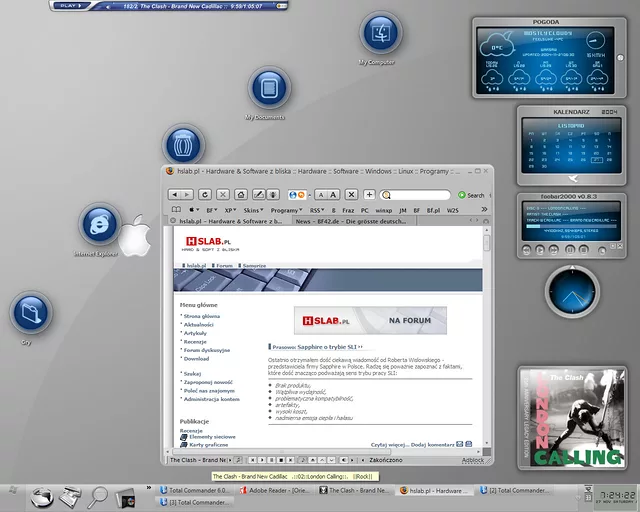Expand the Skins bookmark folder

point(253,210)
